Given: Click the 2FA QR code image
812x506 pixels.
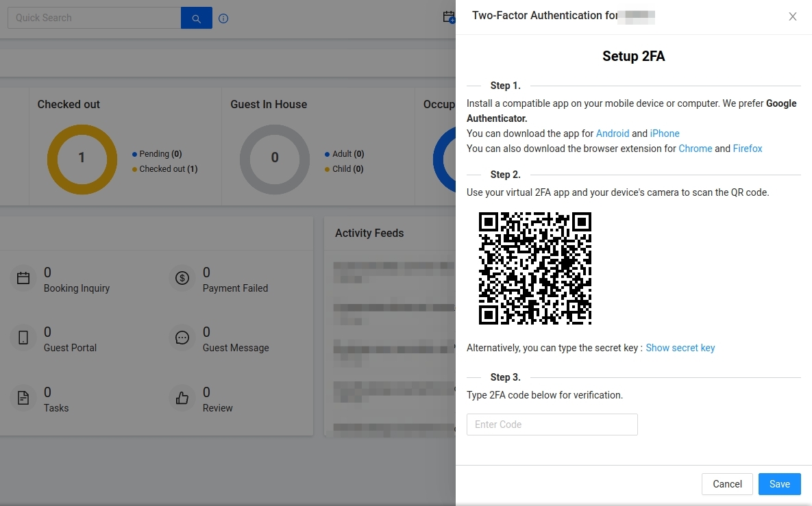Looking at the screenshot, I should point(535,268).
